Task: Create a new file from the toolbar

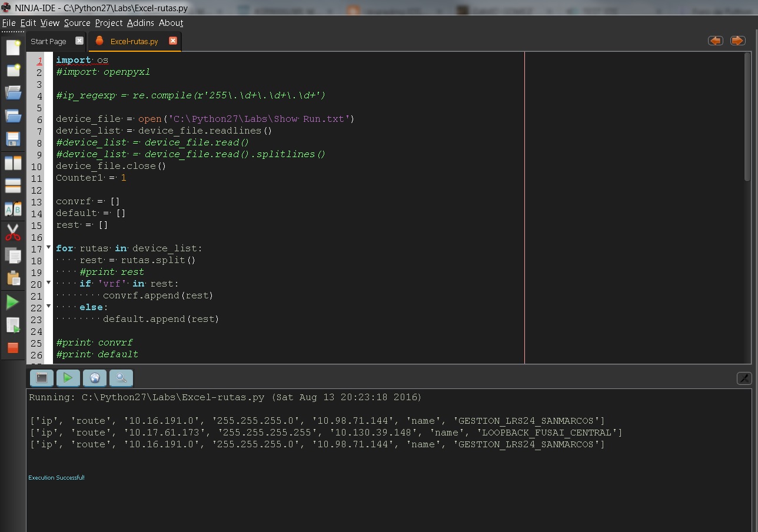Action: pyautogui.click(x=13, y=48)
